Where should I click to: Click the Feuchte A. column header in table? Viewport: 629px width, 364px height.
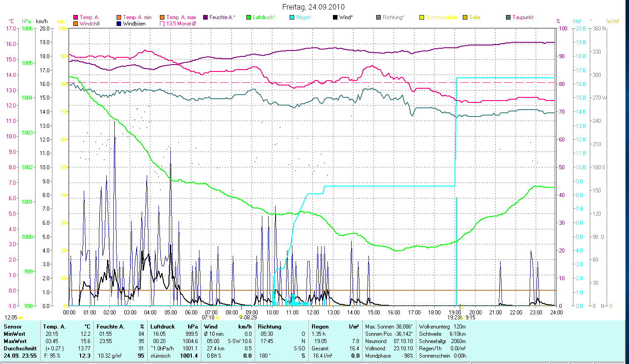111,327
